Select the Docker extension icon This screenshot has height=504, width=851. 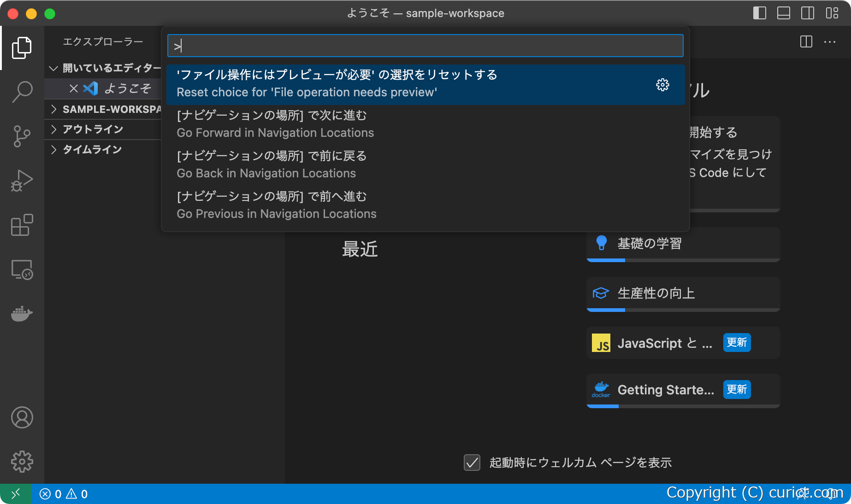(x=22, y=314)
